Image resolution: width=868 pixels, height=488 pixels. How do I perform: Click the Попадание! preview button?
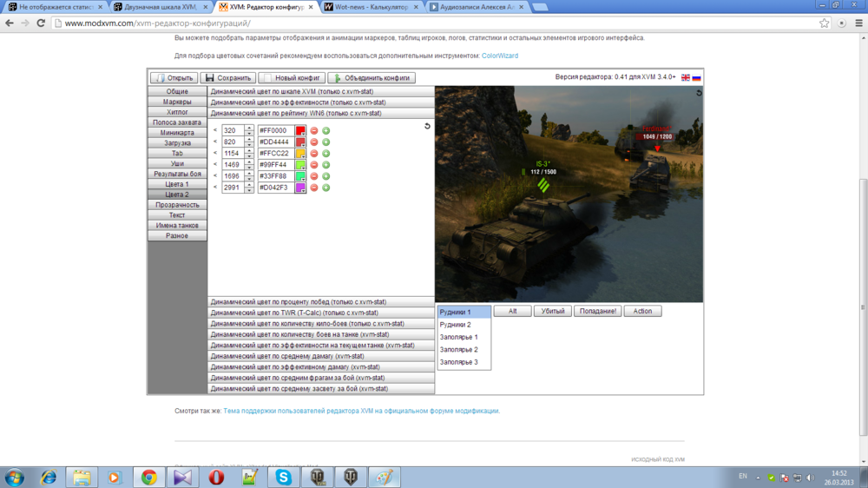point(598,312)
